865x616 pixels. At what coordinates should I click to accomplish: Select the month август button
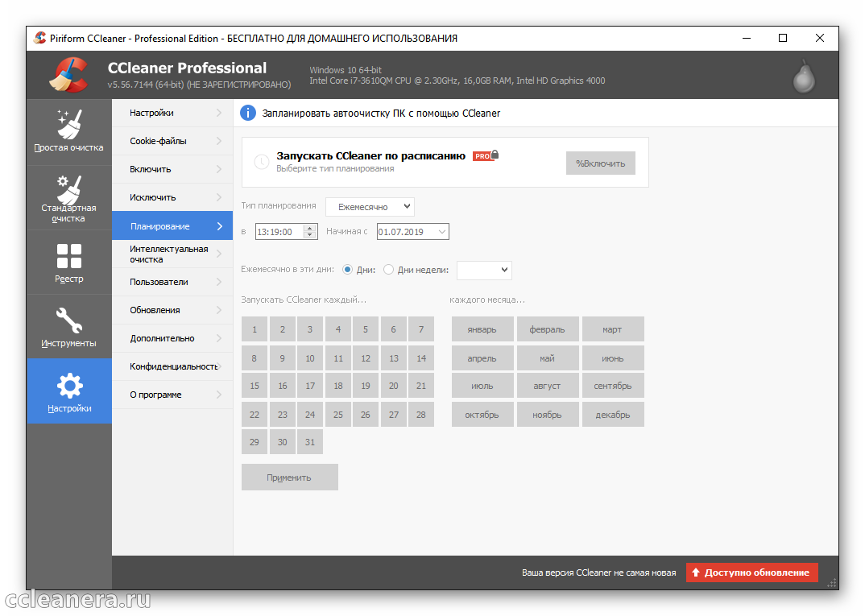pyautogui.click(x=547, y=386)
